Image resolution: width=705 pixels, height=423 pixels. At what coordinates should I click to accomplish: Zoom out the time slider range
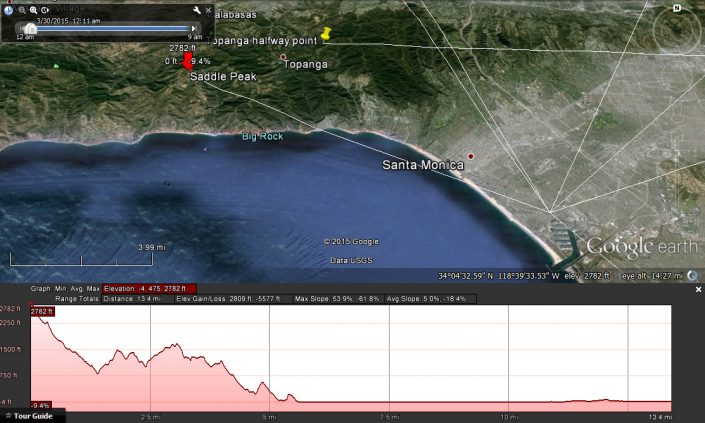tap(22, 10)
